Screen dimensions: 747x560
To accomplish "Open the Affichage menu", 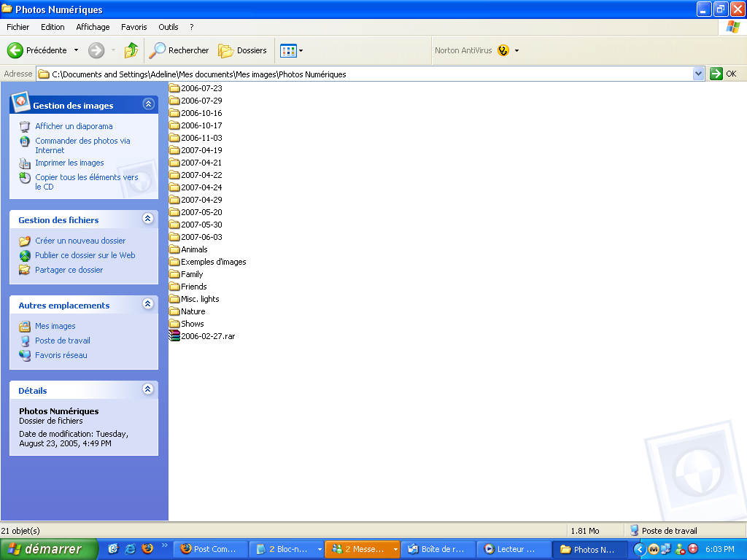I will 93,27.
